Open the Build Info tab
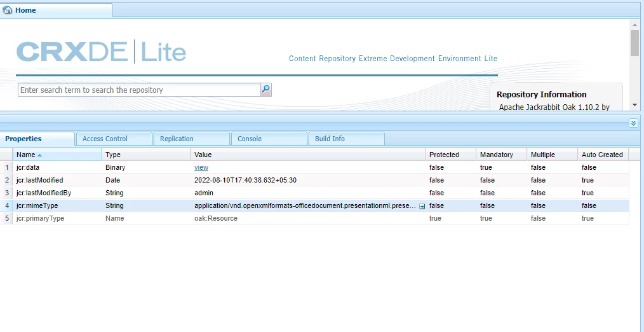The image size is (644, 332). click(x=346, y=139)
